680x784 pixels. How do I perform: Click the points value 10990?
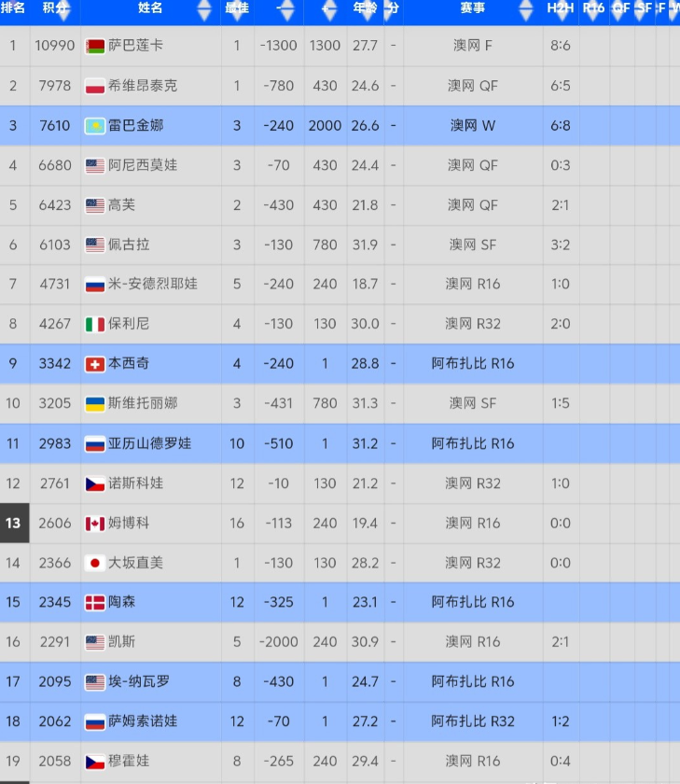click(55, 46)
